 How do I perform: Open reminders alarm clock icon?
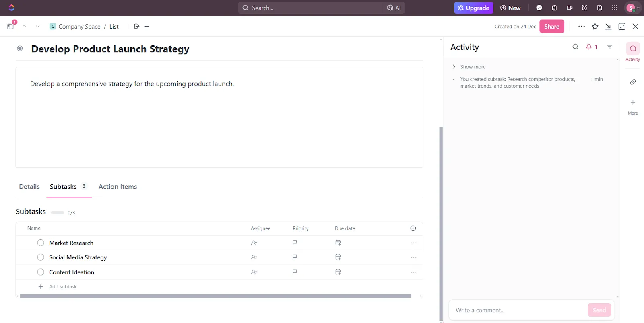584,8
